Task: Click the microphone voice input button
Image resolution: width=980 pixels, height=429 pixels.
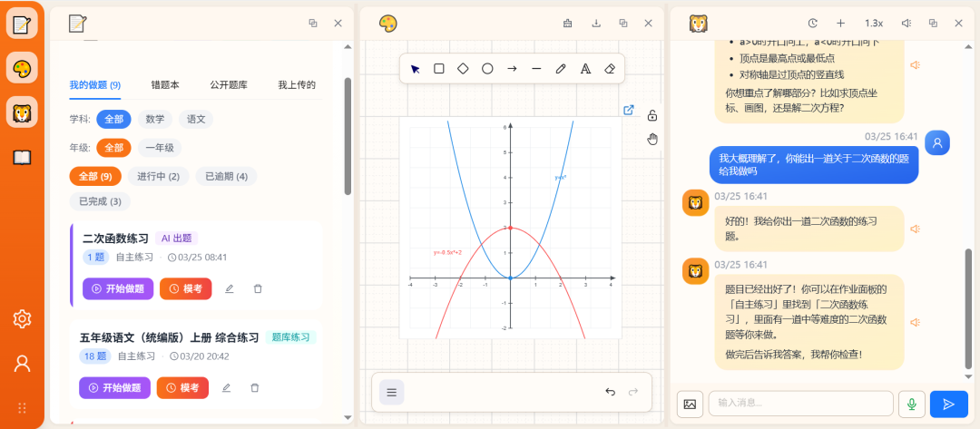Action: 912,404
